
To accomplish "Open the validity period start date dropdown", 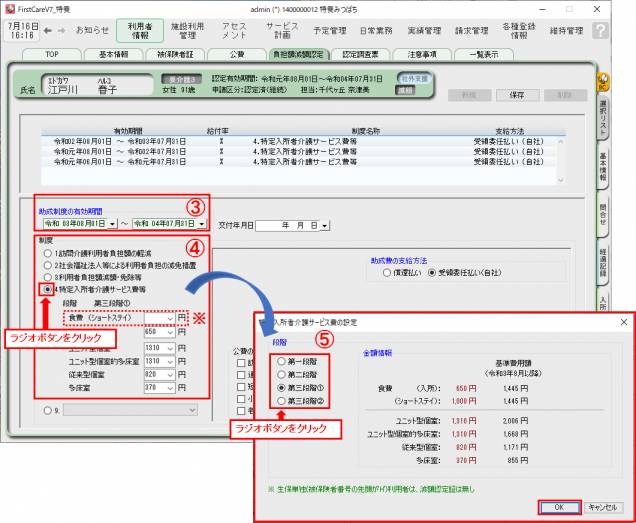I will [112, 225].
